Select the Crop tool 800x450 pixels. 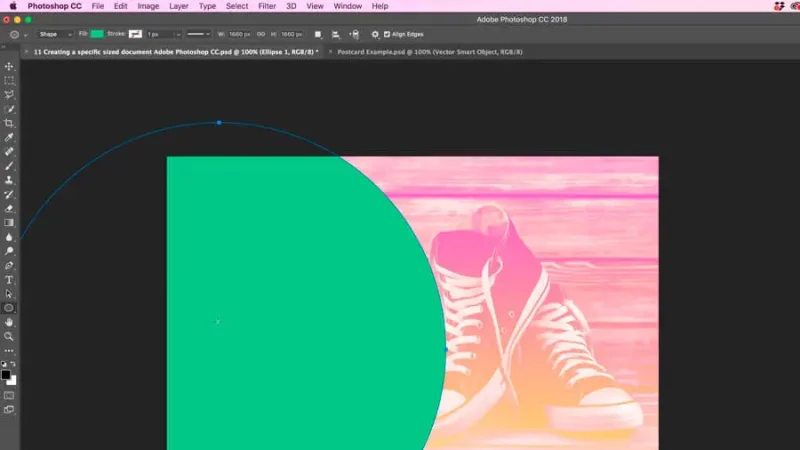pyautogui.click(x=9, y=123)
